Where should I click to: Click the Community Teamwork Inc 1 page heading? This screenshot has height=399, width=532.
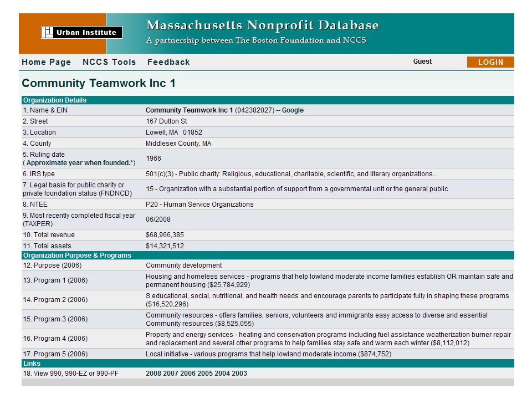(99, 83)
